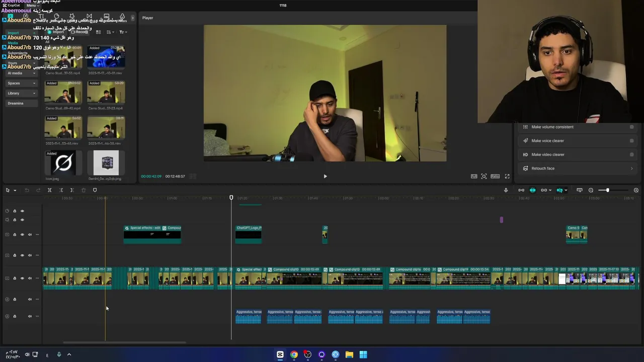Select the ChatGPT_Logo clip on the overlay track
Viewport: 644px width, 362px height.
pos(249,234)
